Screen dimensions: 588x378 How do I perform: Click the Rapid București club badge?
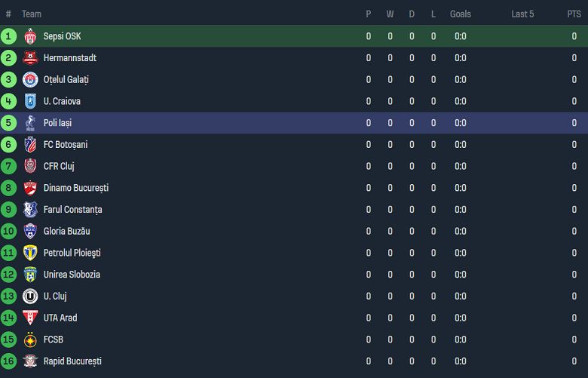pyautogui.click(x=30, y=361)
